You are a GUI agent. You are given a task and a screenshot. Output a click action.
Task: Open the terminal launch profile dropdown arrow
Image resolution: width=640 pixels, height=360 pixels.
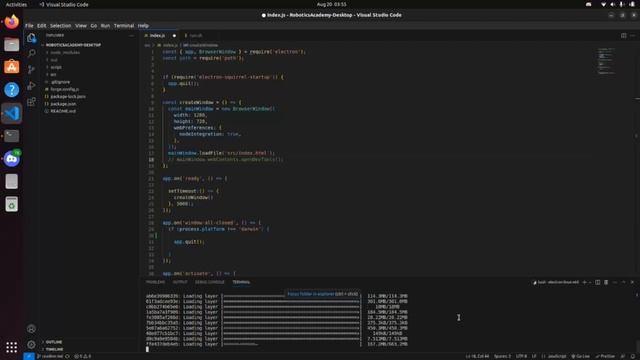click(x=590, y=282)
